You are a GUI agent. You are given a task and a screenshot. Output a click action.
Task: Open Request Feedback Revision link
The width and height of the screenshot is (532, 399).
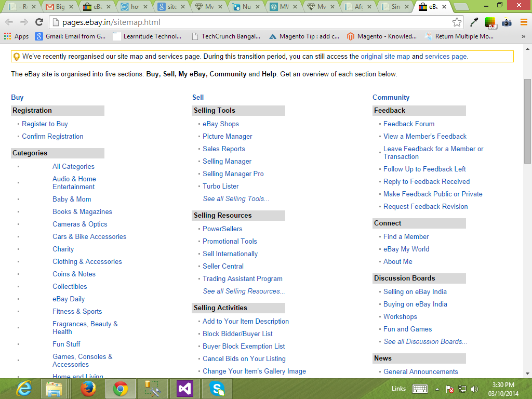[x=425, y=207]
